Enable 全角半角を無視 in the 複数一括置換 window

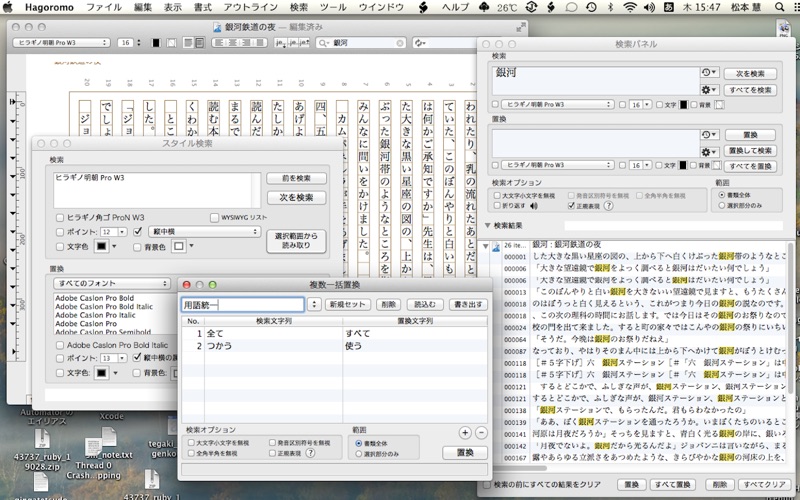coord(191,453)
